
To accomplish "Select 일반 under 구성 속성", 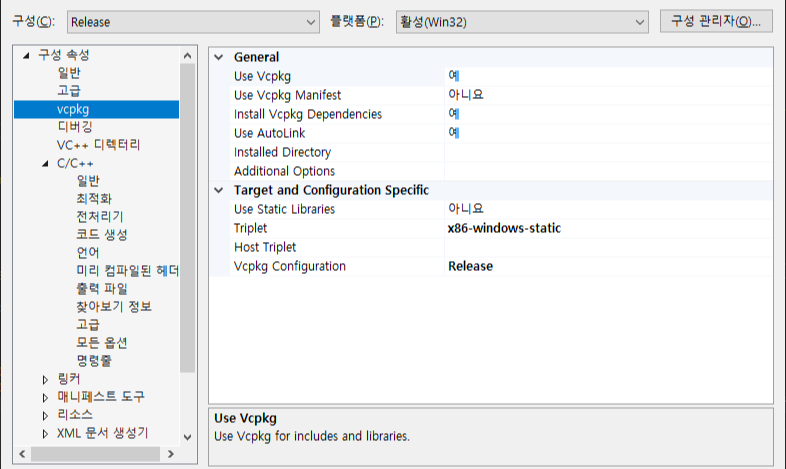I will (x=69, y=73).
